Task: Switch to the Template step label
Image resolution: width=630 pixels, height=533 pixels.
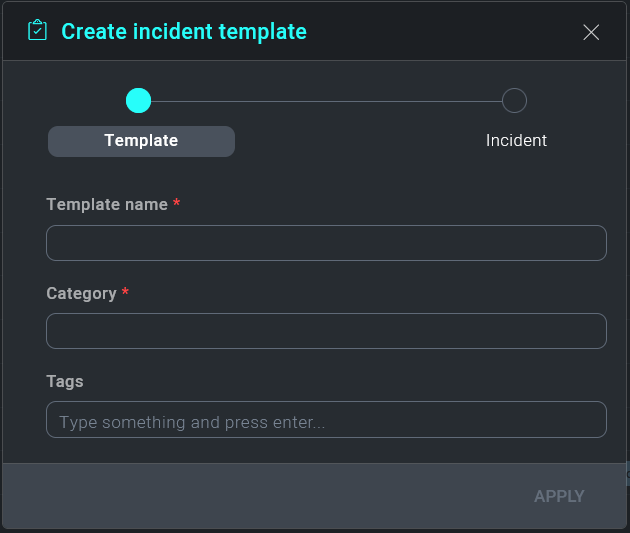Action: 141,141
